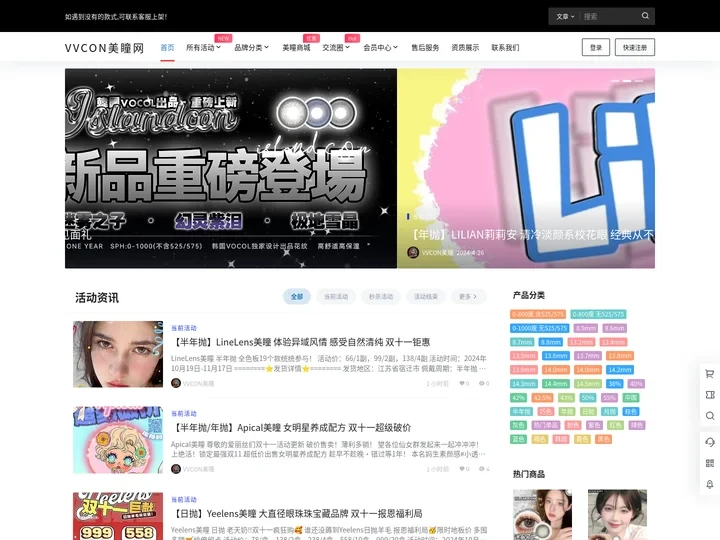Click VVCON avatar under LineLens article
This screenshot has height=540, width=720.
[175, 383]
